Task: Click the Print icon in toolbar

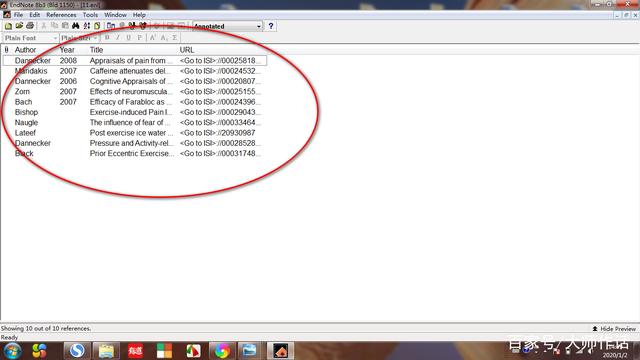Action: click(x=30, y=26)
